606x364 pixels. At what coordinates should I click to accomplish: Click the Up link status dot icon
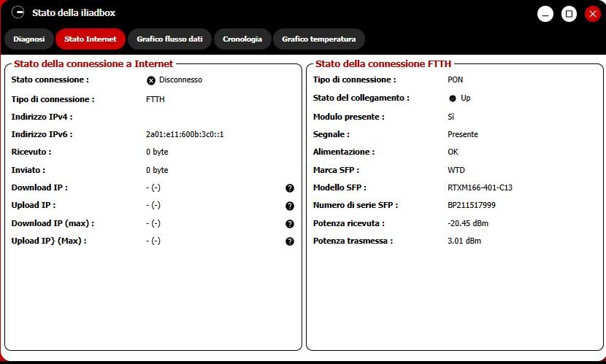[452, 98]
